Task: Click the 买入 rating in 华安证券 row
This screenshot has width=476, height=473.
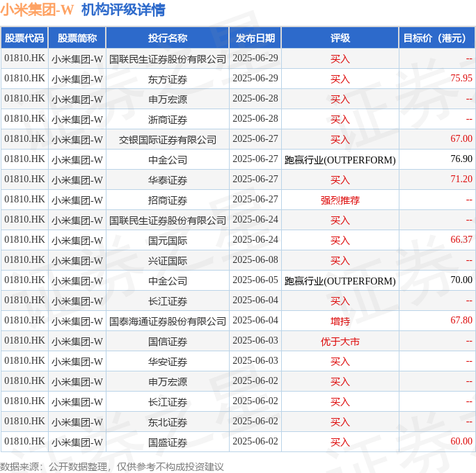Action: (340, 362)
